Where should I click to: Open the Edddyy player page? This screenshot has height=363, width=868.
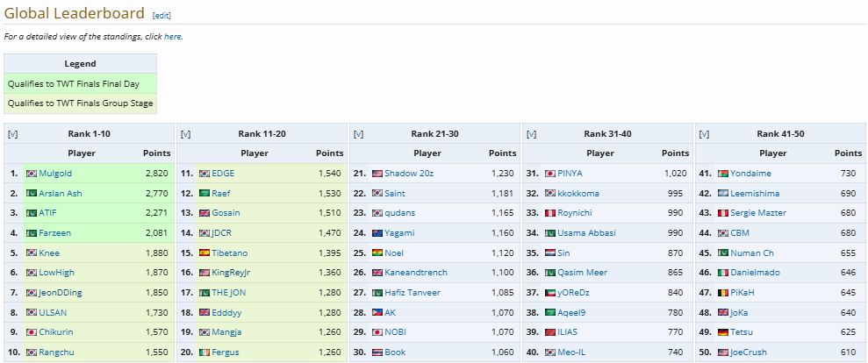point(226,313)
